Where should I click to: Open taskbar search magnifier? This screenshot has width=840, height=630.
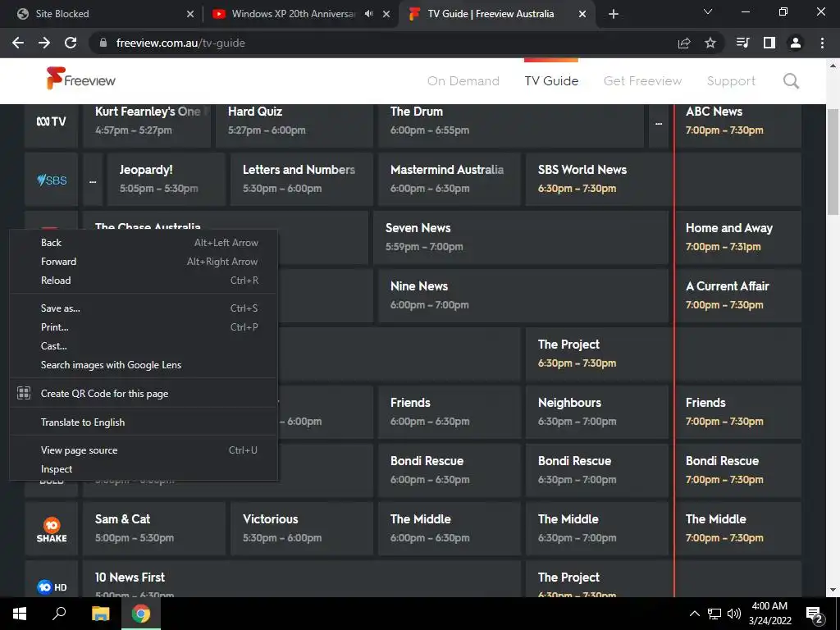[x=59, y=614]
